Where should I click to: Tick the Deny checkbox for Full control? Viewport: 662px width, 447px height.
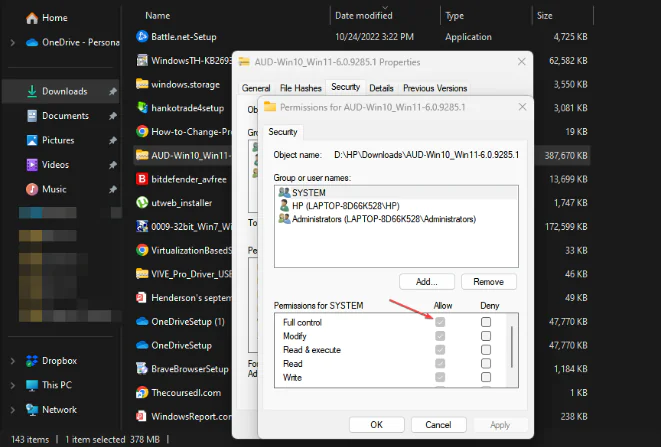(x=485, y=322)
